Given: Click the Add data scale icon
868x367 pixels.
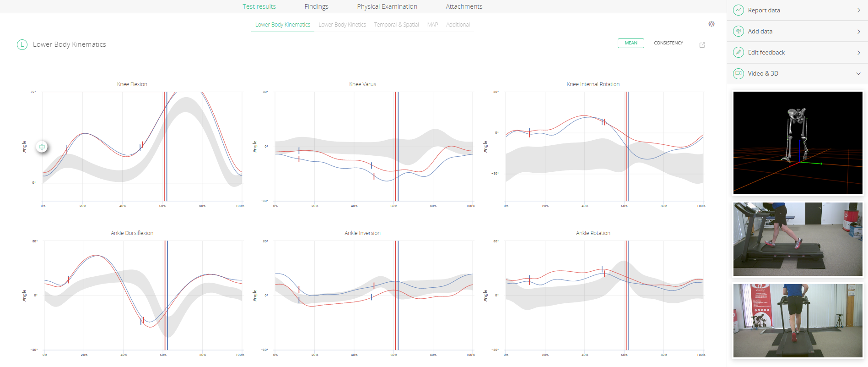Looking at the screenshot, I should (x=739, y=31).
